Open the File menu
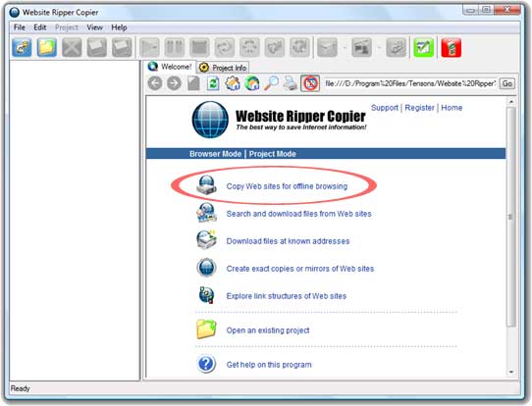 20,27
